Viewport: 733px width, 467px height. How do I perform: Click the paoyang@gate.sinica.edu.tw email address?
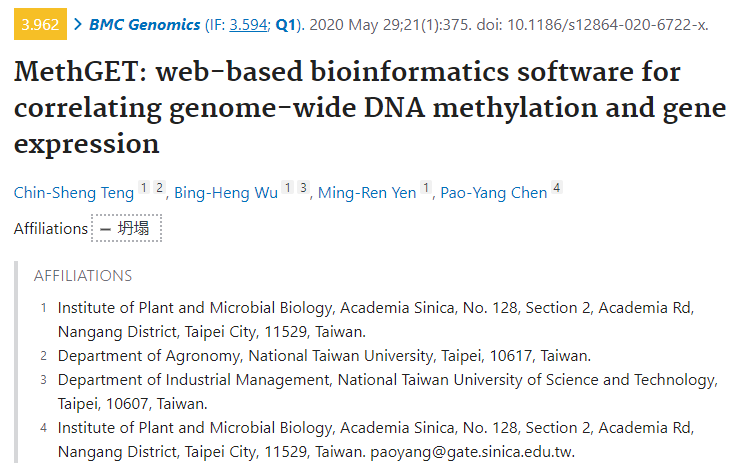[x=473, y=452]
